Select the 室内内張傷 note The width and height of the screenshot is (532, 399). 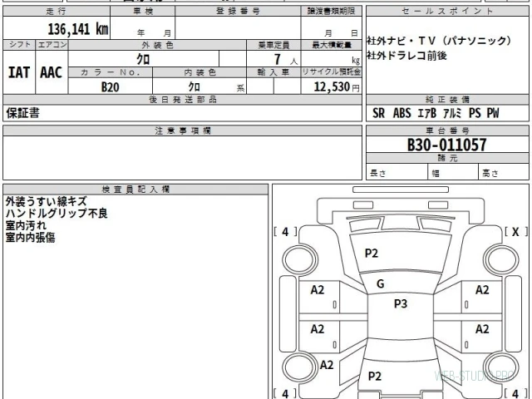(x=30, y=238)
